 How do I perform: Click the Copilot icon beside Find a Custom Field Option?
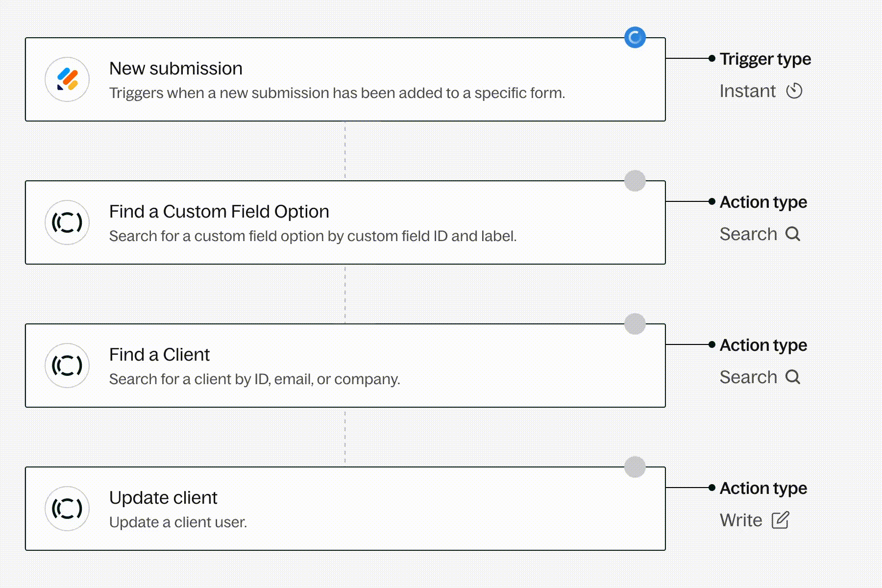pyautogui.click(x=67, y=222)
